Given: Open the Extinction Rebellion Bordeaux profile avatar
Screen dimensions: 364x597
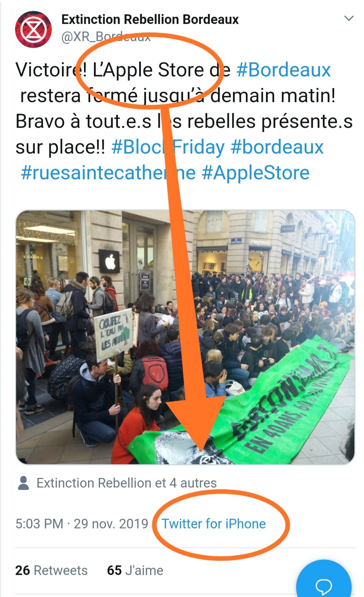Looking at the screenshot, I should (33, 29).
